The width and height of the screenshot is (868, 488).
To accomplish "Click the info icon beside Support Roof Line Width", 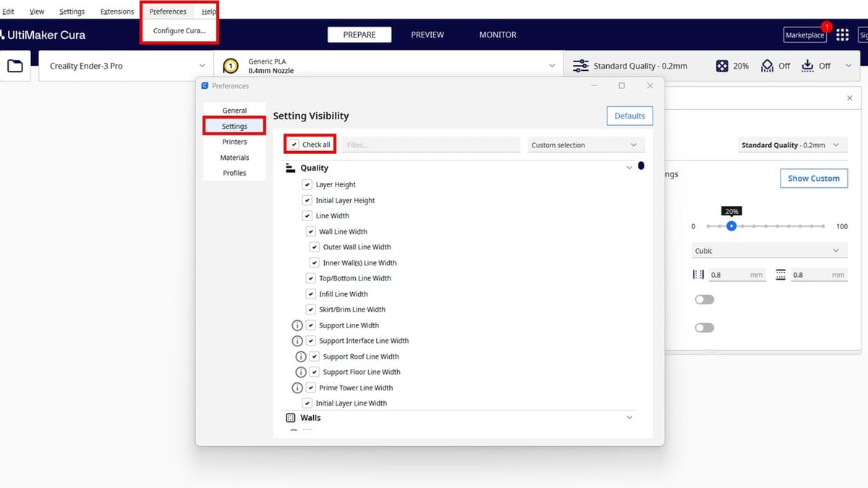I will click(301, 356).
